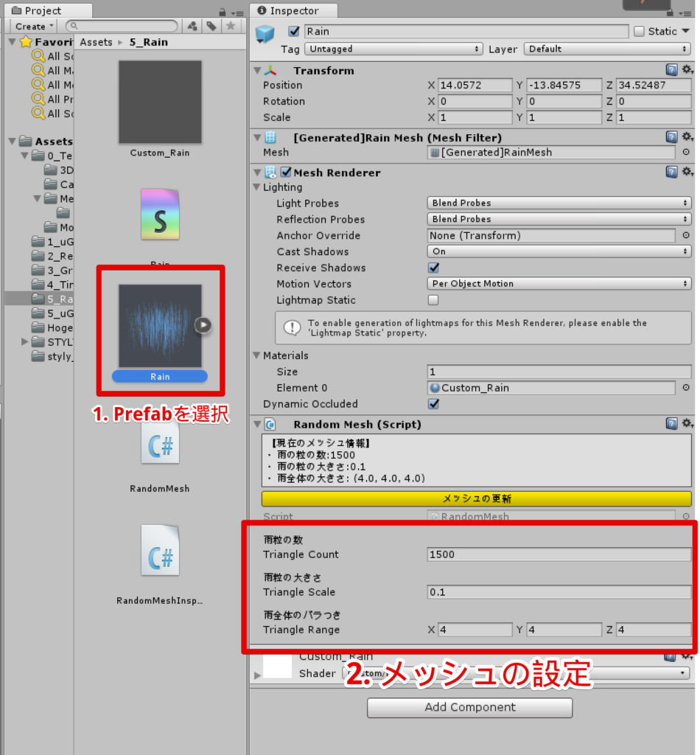The image size is (700, 755).
Task: Open the Layer dropdown Default
Action: pyautogui.click(x=608, y=49)
